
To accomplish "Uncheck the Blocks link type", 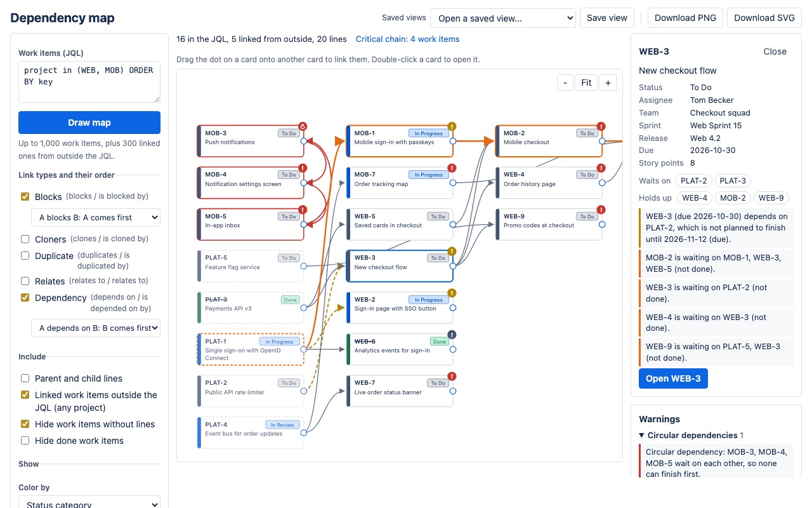I will coord(25,197).
